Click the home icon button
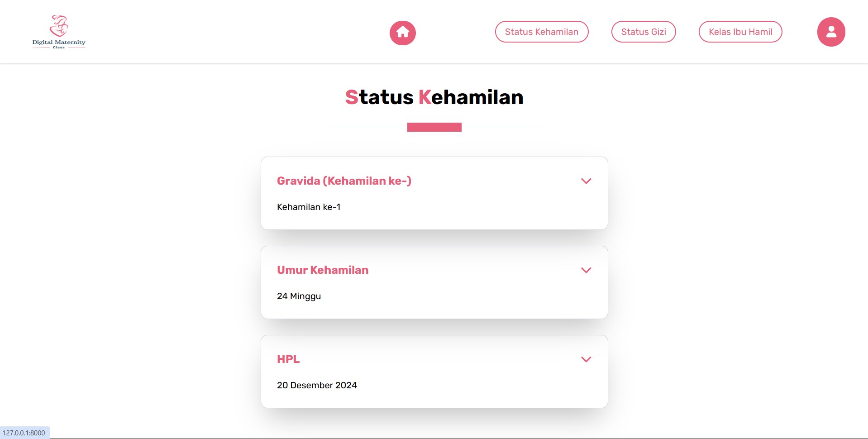This screenshot has height=439, width=868. (x=402, y=33)
